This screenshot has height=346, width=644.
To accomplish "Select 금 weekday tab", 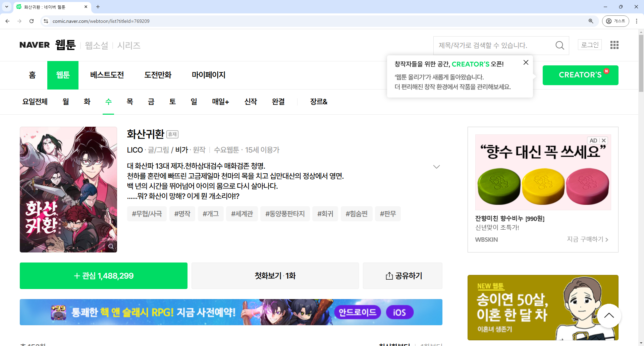I will coord(151,102).
